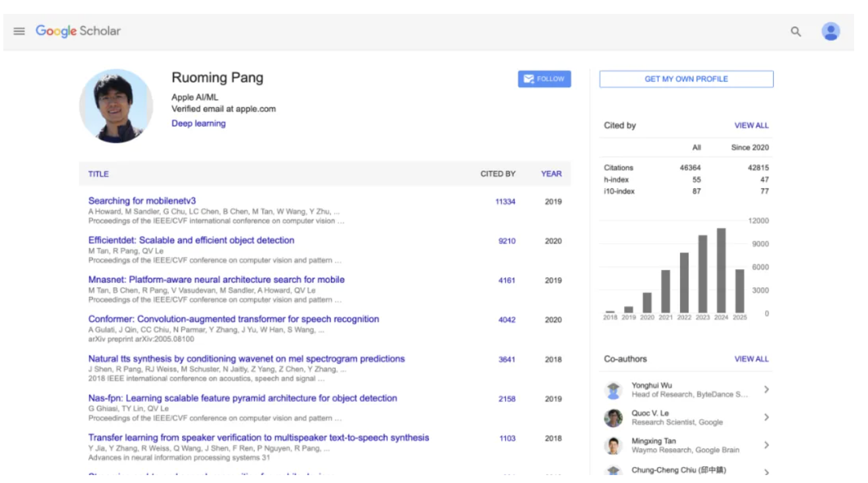This screenshot has width=868, height=483.
Task: Expand the Quoc V. Le chevron arrow
Action: coord(766,418)
